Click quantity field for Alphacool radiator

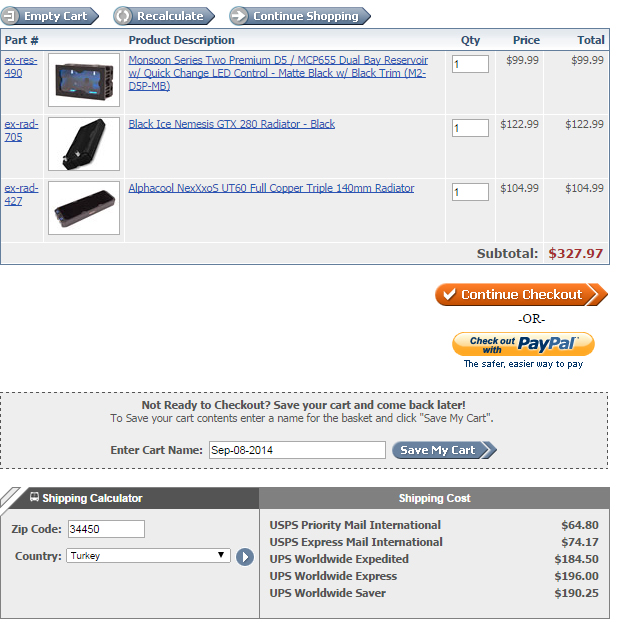tap(470, 192)
